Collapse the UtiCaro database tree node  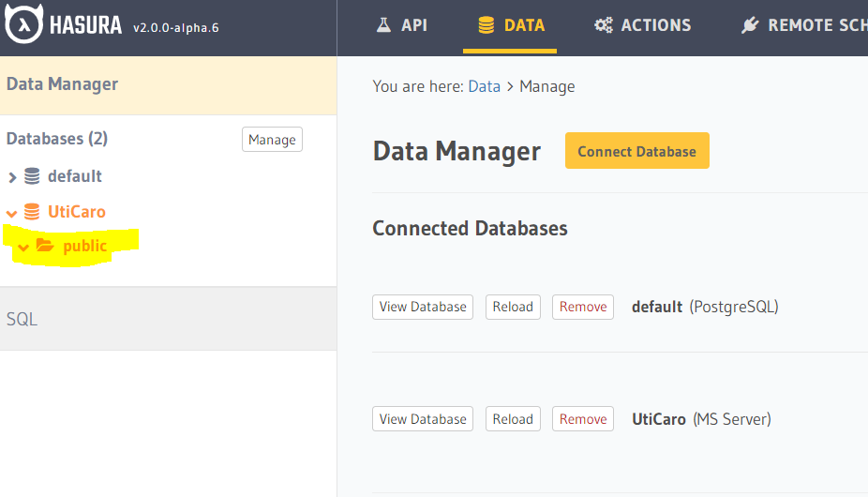point(11,213)
